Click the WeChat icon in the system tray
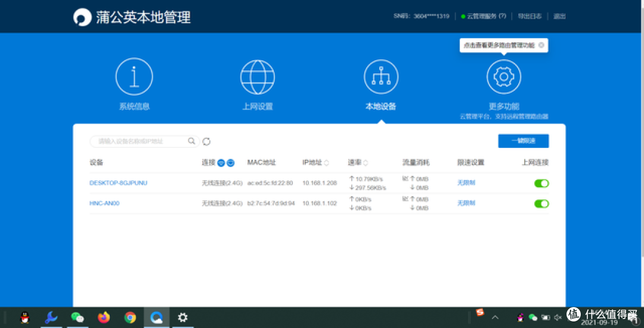 533,317
